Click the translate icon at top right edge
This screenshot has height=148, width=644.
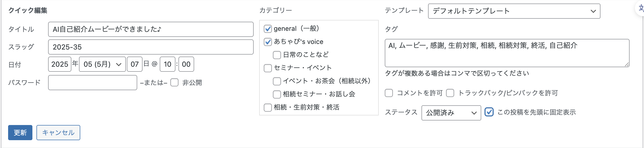pyautogui.click(x=641, y=9)
